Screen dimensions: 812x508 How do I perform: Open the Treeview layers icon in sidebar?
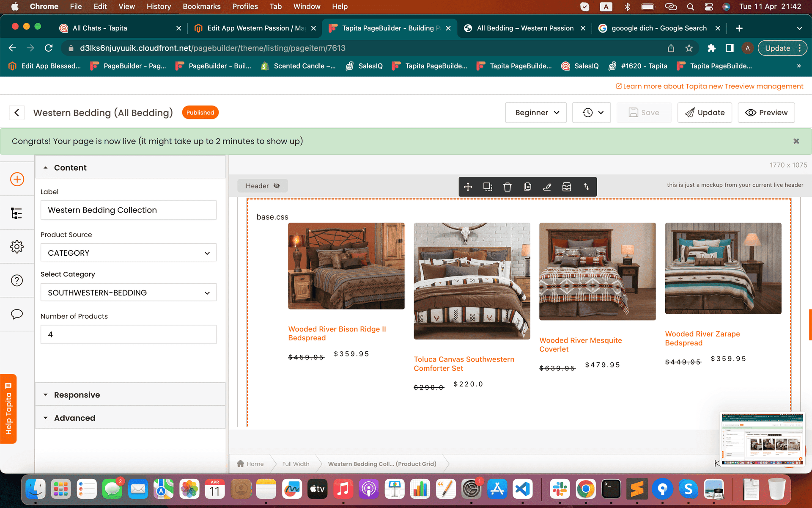click(x=17, y=213)
